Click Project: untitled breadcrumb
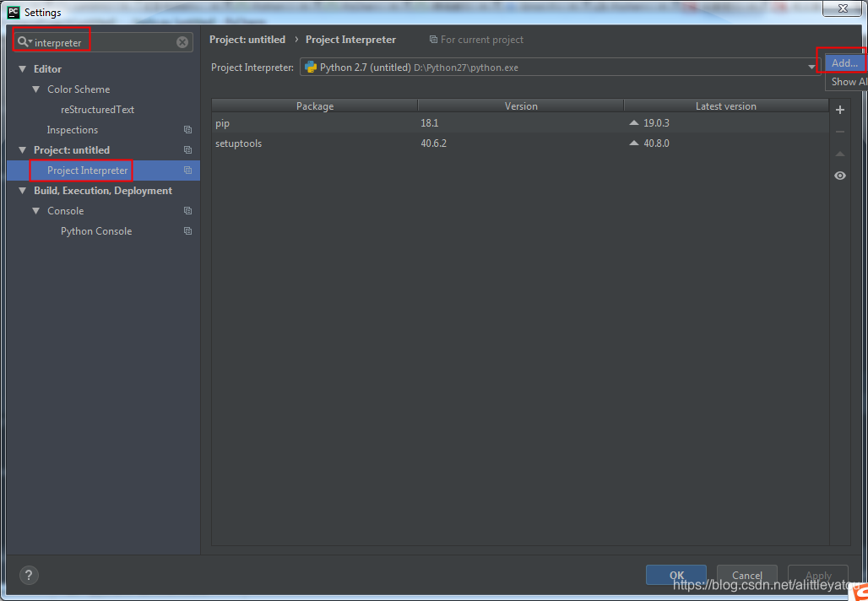 coord(247,40)
